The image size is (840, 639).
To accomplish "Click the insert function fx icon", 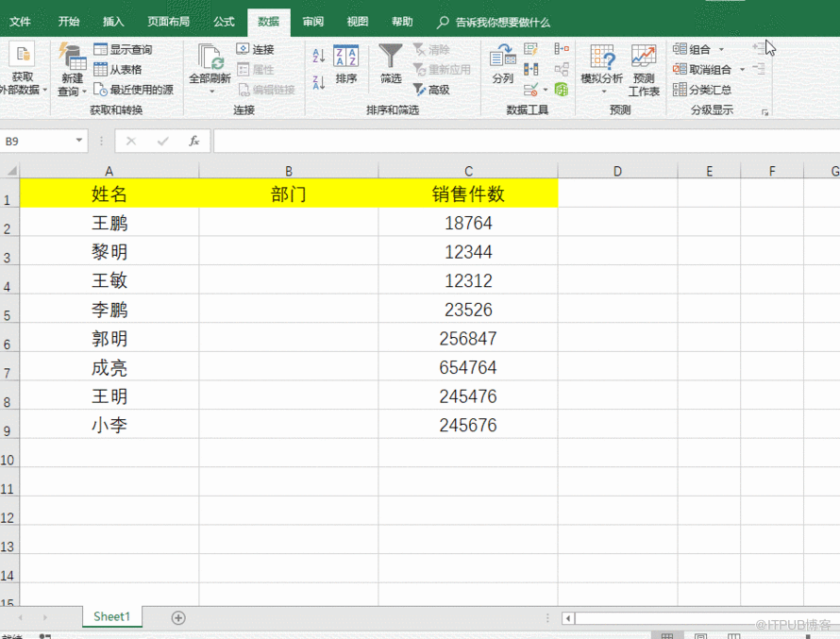I will 193,141.
